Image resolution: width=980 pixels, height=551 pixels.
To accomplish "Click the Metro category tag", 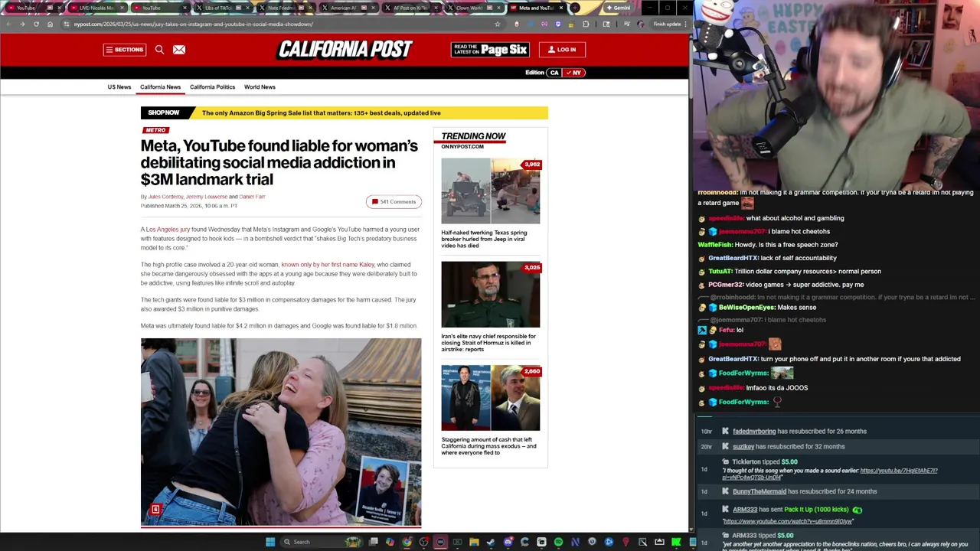I will click(x=155, y=130).
